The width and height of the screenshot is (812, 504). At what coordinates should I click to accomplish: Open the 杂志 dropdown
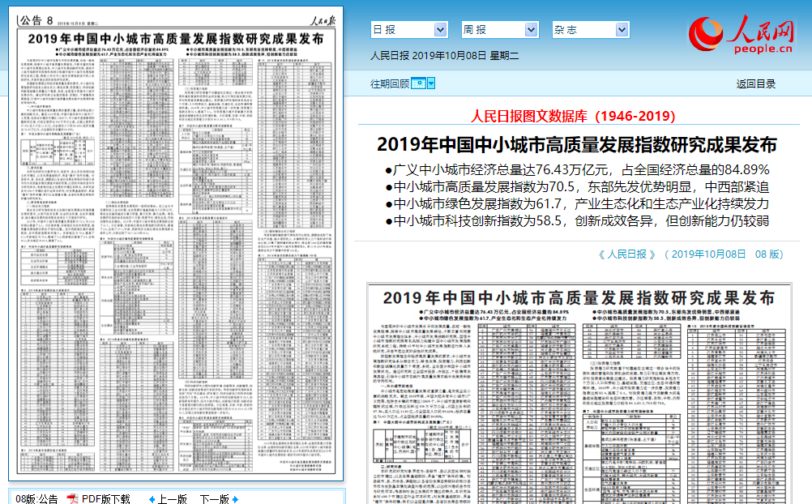[591, 29]
